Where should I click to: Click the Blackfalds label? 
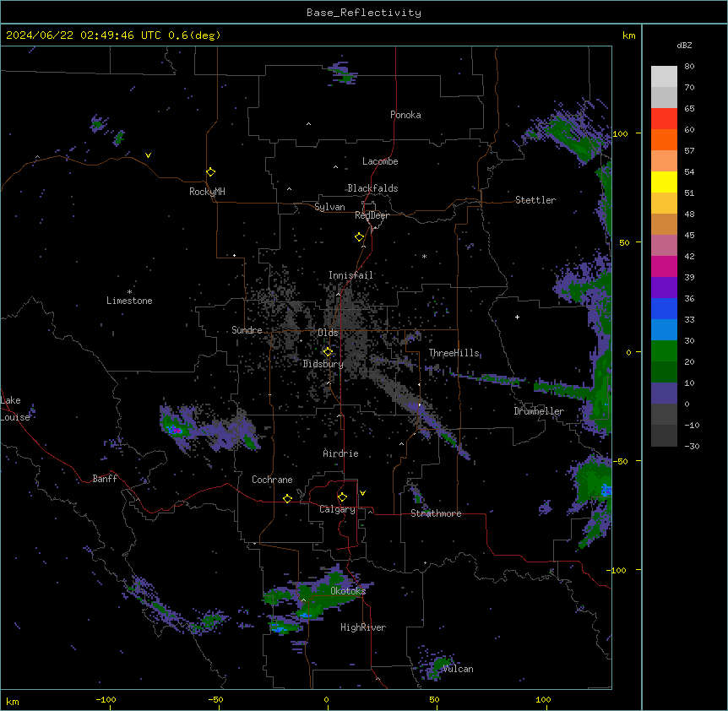click(x=372, y=188)
